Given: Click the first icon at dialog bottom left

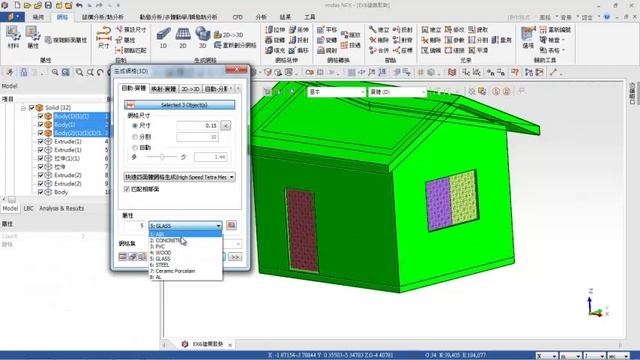Looking at the screenshot, I should pyautogui.click(x=123, y=256).
